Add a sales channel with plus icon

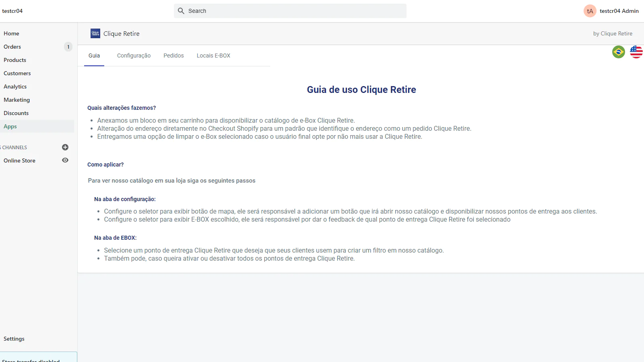point(65,147)
